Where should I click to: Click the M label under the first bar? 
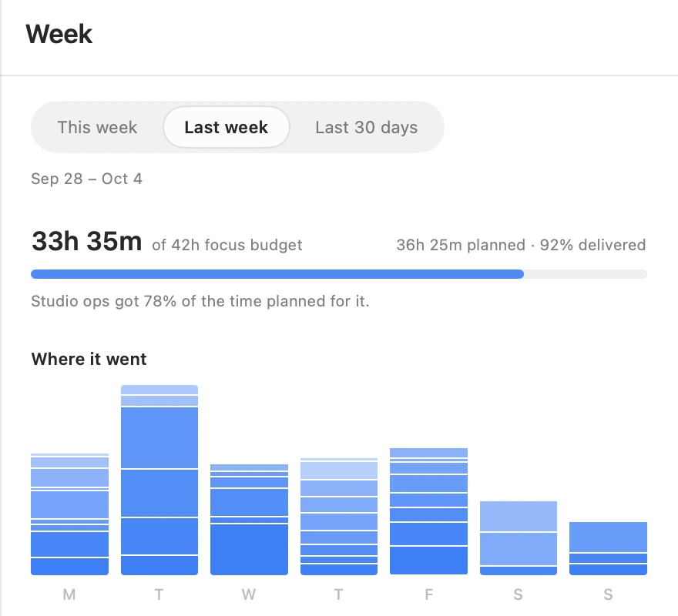(69, 594)
